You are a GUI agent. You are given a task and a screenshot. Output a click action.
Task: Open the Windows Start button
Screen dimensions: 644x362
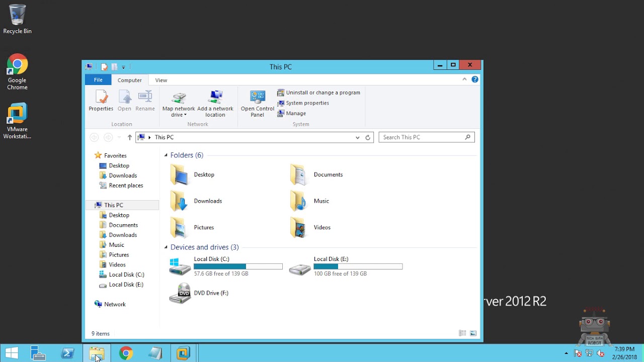point(12,353)
